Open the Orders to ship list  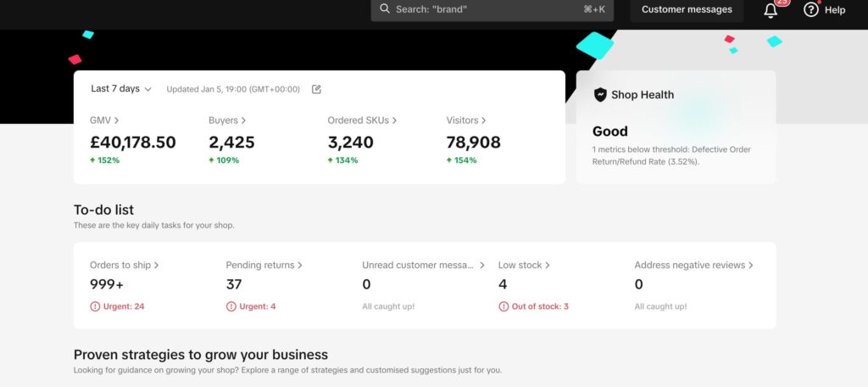click(124, 266)
